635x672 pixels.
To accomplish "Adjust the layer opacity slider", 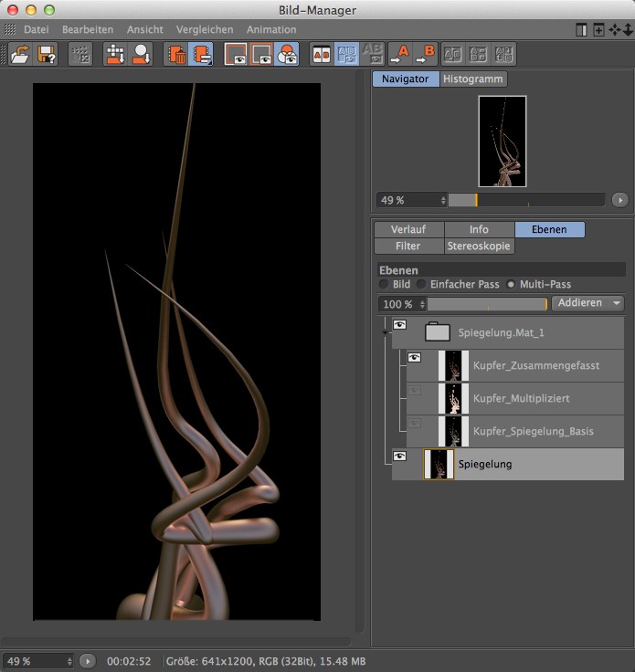I will point(487,304).
